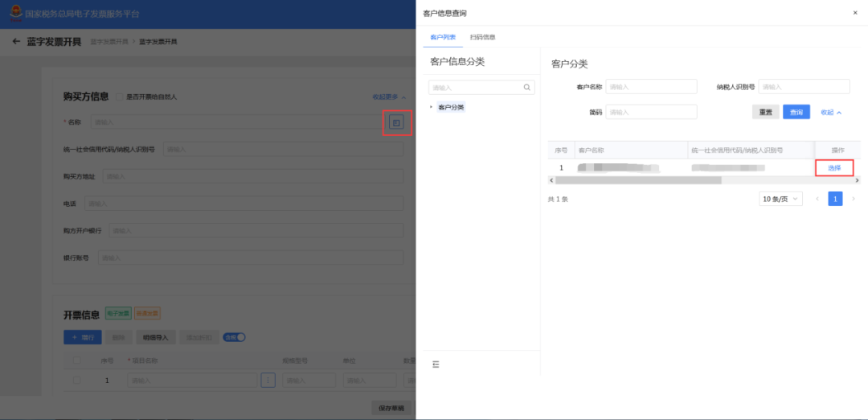Click the 客户名称 input field
Viewport: 868px width, 420px height.
651,87
